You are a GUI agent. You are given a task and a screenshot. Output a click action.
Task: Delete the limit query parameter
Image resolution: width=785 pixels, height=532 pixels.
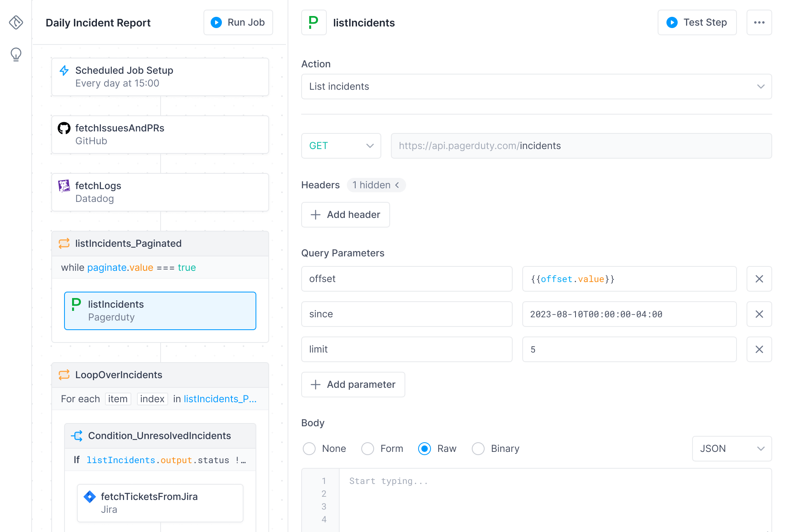click(759, 349)
